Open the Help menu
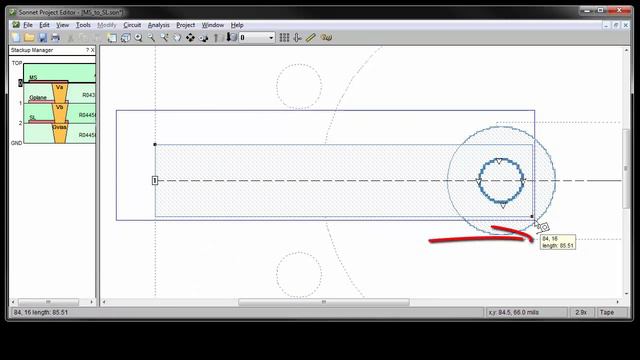 click(x=237, y=25)
